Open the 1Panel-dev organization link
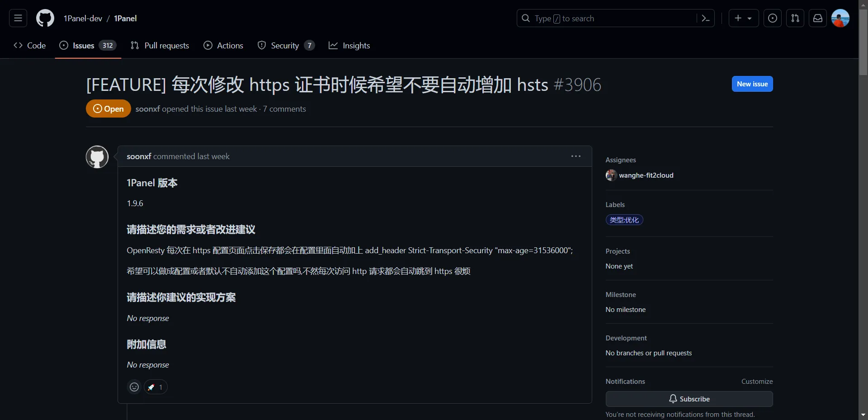 pos(83,19)
